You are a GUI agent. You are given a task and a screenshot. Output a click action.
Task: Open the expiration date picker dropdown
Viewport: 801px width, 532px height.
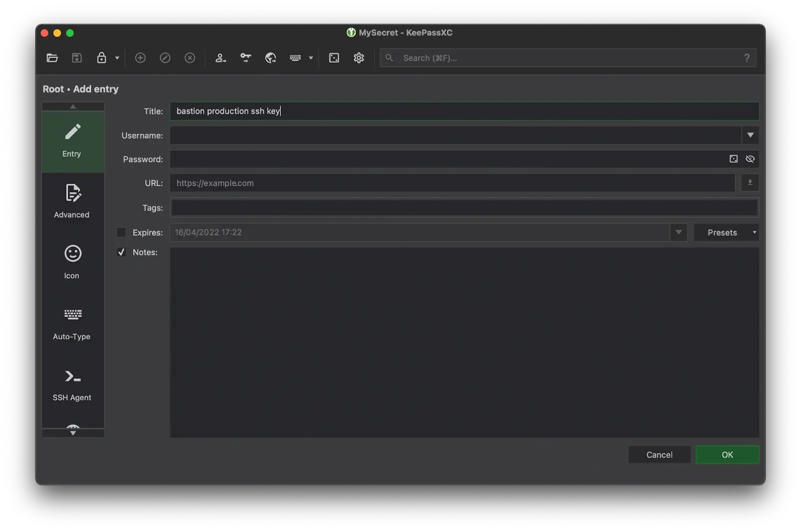pos(678,232)
